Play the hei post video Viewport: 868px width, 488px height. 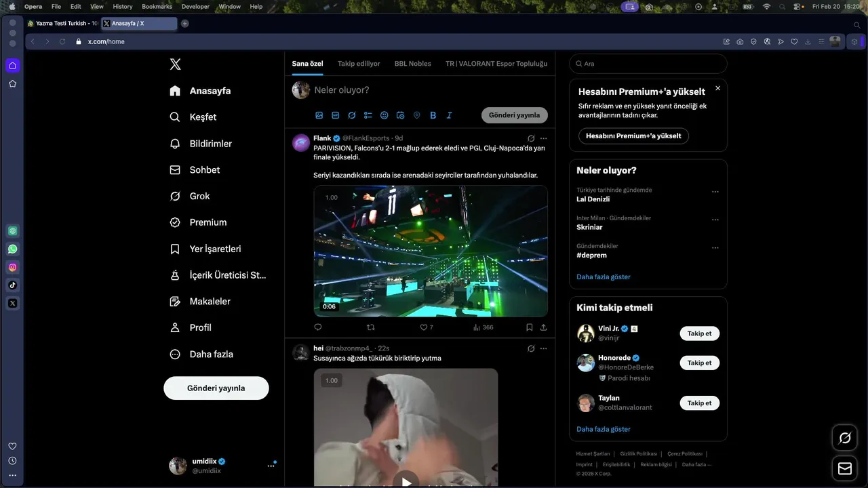click(x=406, y=482)
